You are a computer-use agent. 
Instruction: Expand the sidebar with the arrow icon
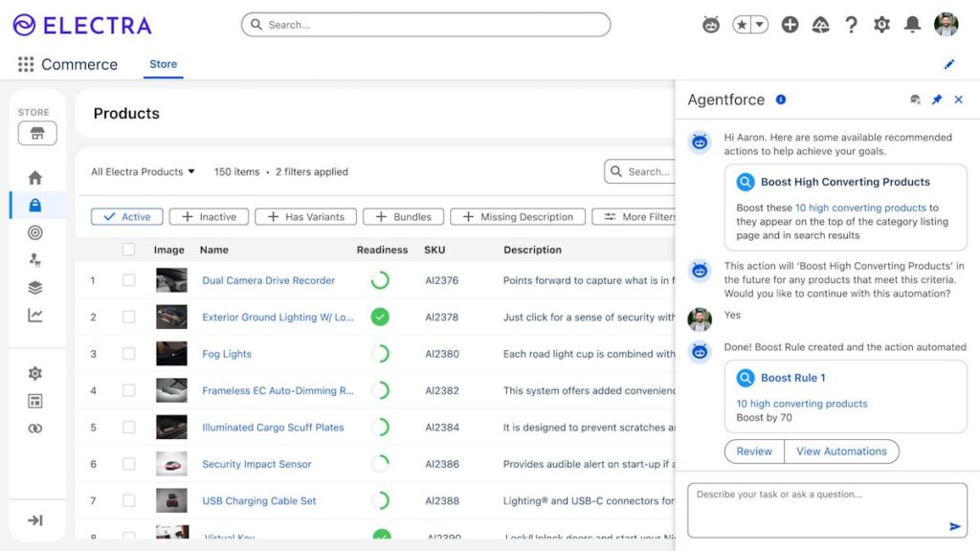tap(35, 520)
